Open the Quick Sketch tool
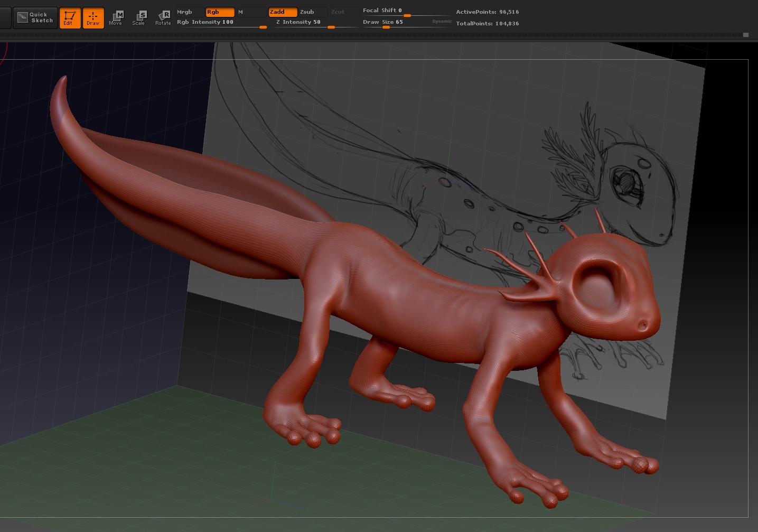This screenshot has height=532, width=758. (x=35, y=18)
